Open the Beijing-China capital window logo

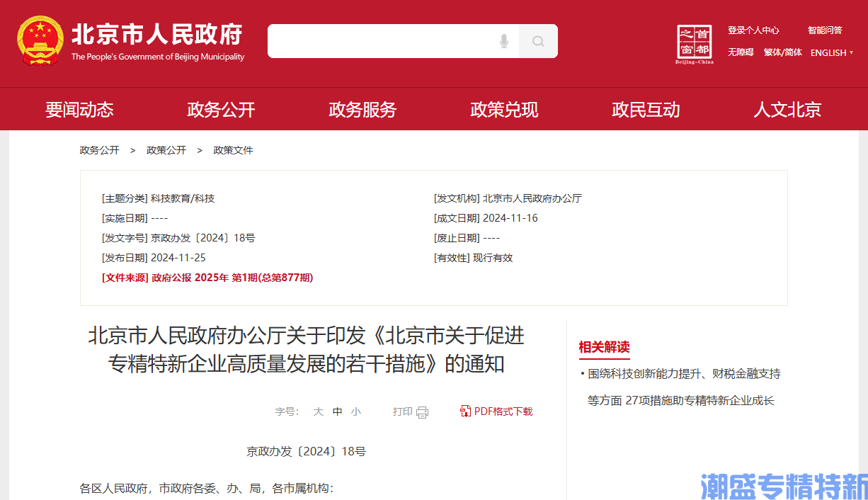point(695,44)
